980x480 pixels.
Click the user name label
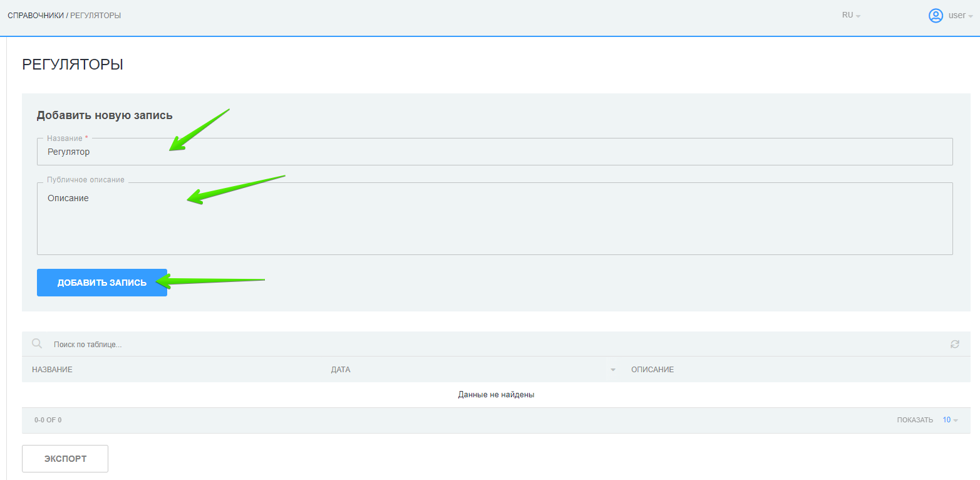956,16
